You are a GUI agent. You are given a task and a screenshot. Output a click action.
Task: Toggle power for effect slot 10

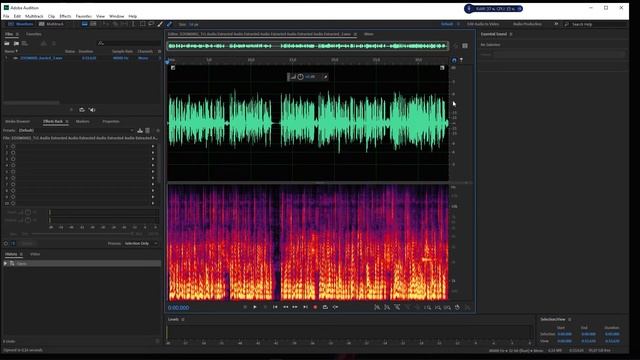[x=13, y=203]
